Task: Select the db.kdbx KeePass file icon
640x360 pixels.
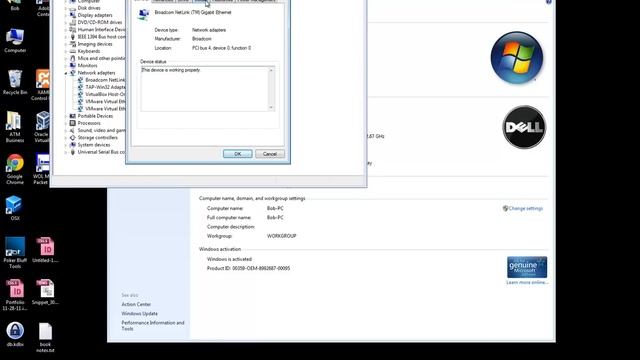Action: [x=15, y=334]
